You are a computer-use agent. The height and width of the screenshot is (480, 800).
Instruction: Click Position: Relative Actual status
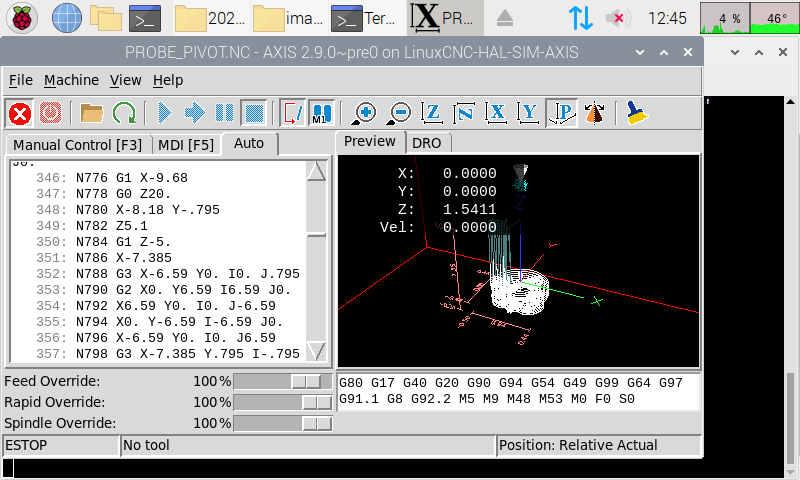coord(599,445)
